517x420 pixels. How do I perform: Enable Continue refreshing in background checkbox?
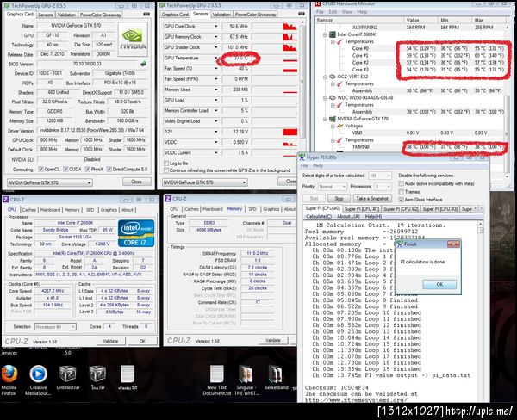[166, 170]
